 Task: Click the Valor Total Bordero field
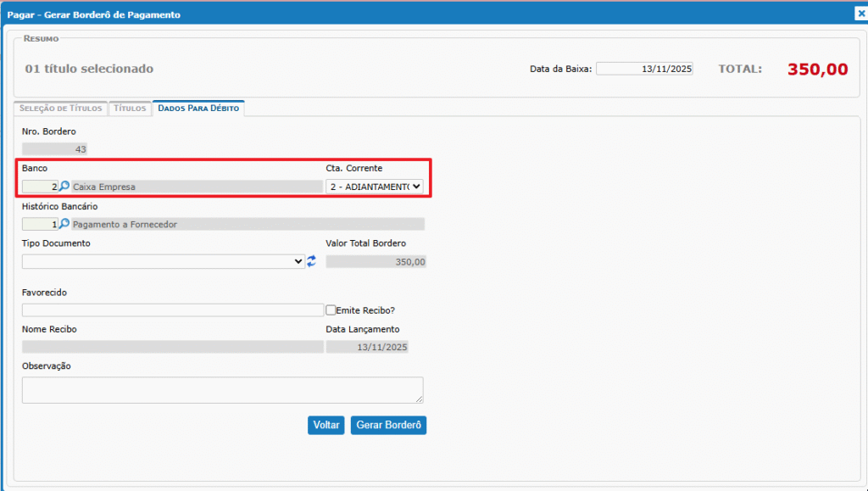click(376, 262)
